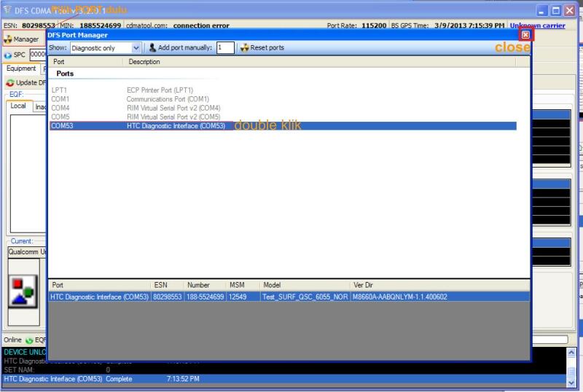
Task: Close the DFS Port Manager dialog
Action: click(525, 34)
